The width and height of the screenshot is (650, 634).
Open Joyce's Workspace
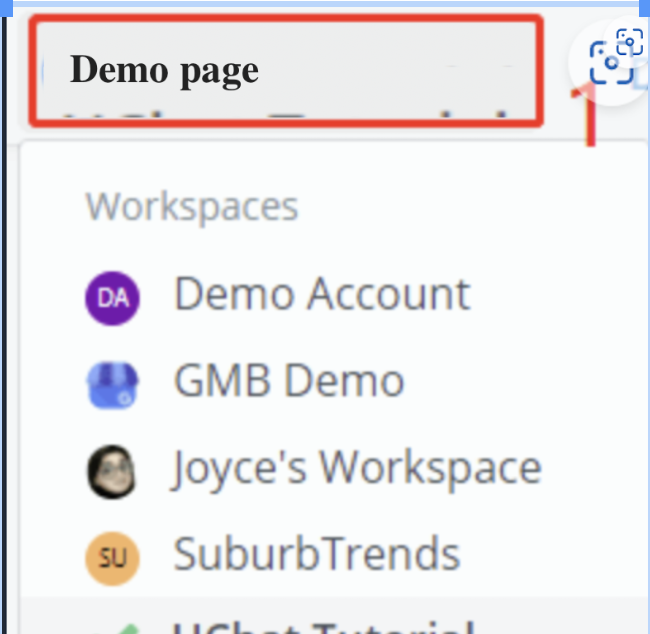pyautogui.click(x=357, y=469)
